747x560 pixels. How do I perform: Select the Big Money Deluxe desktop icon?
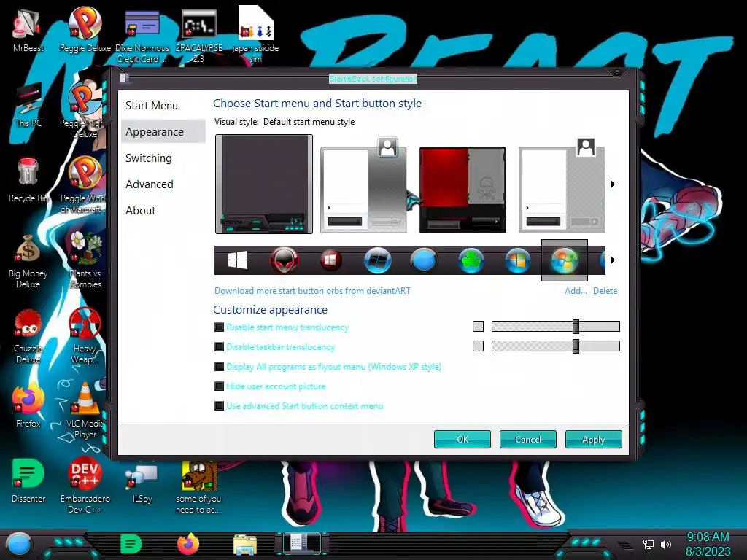click(28, 262)
